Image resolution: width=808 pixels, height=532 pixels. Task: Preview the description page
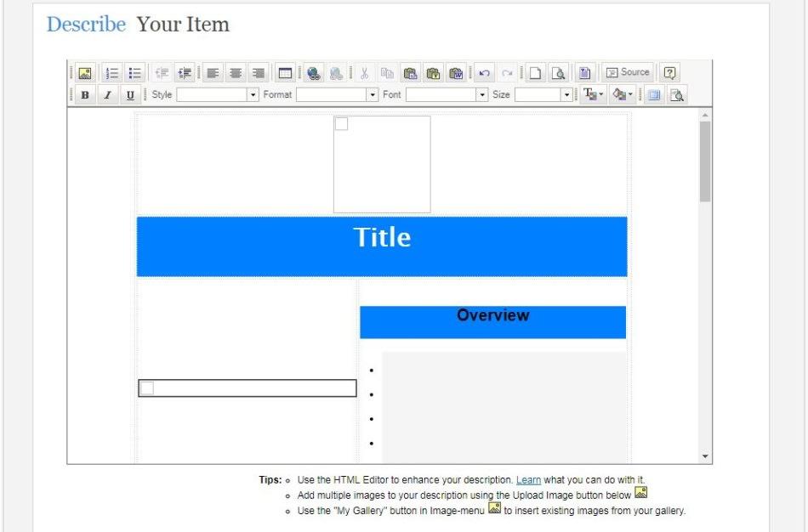(x=558, y=72)
